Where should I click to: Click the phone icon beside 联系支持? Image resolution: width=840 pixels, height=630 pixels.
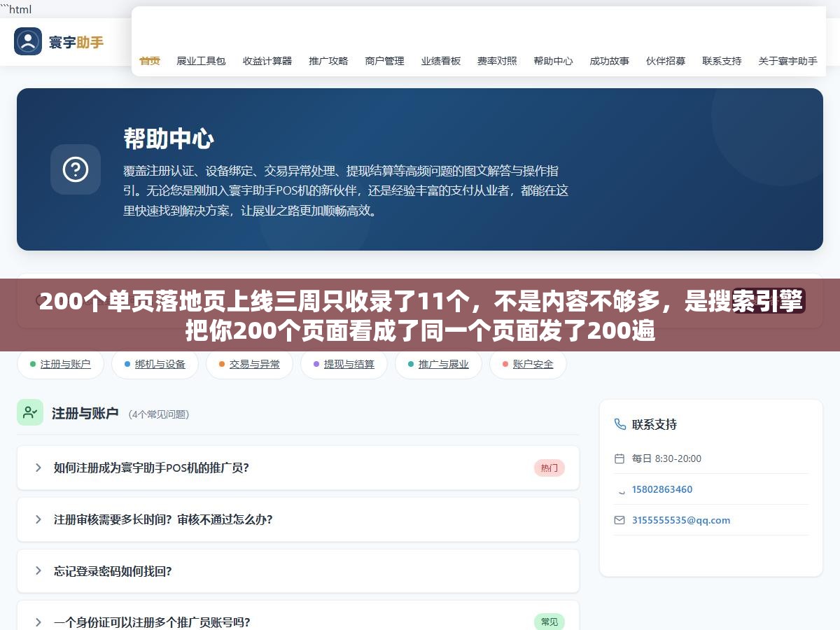[x=619, y=424]
